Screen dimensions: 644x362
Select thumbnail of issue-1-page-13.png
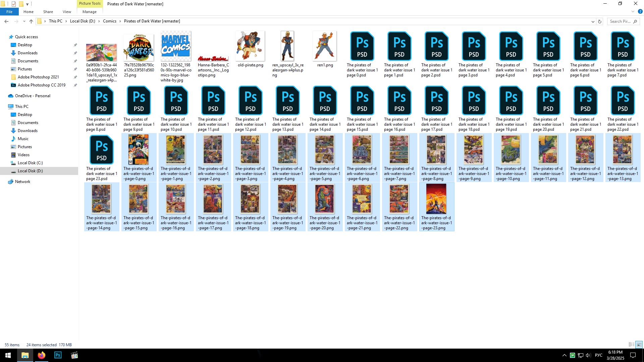(623, 149)
